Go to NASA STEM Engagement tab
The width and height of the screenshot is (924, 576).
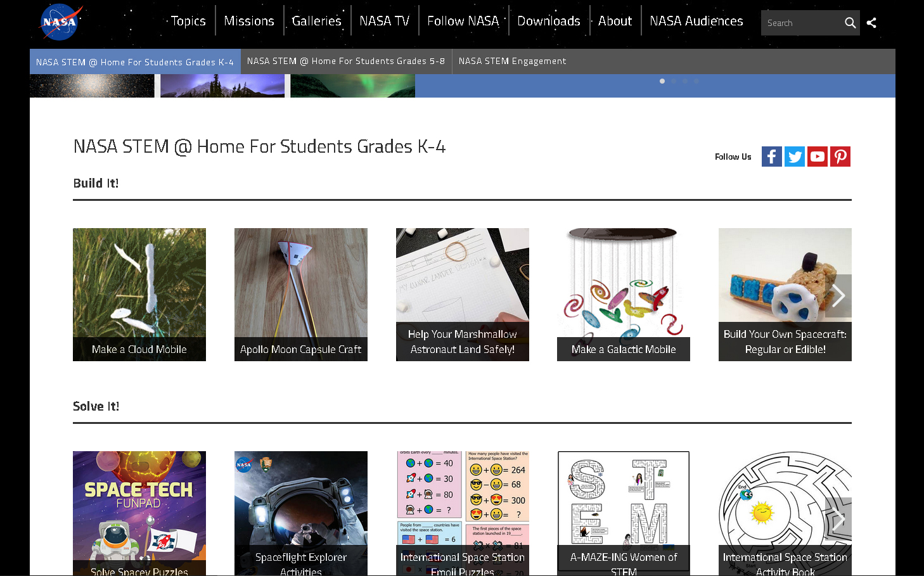coord(512,61)
